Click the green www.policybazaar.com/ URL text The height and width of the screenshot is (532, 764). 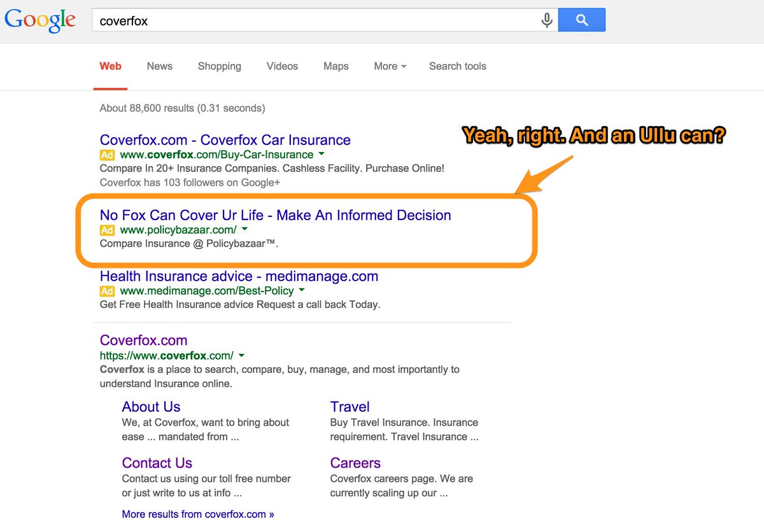click(x=178, y=230)
